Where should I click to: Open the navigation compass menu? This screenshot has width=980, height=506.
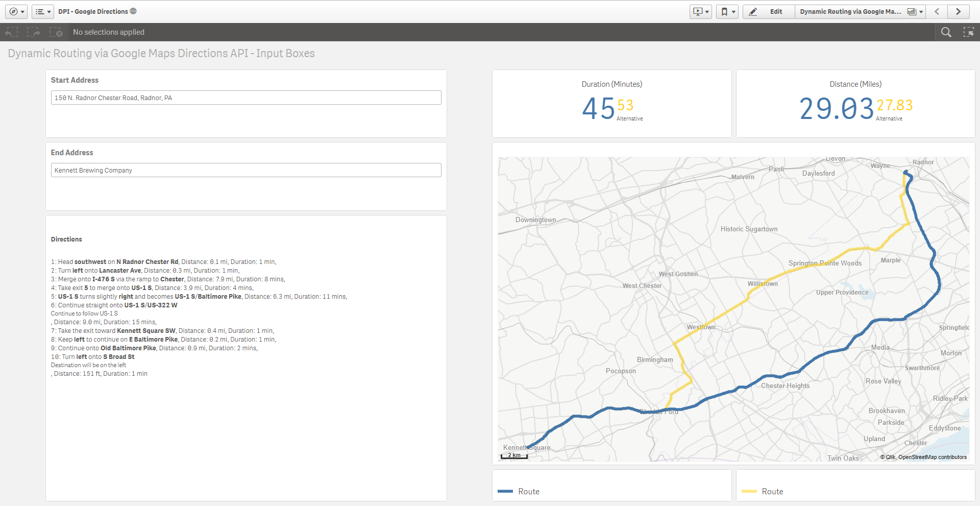pyautogui.click(x=16, y=12)
